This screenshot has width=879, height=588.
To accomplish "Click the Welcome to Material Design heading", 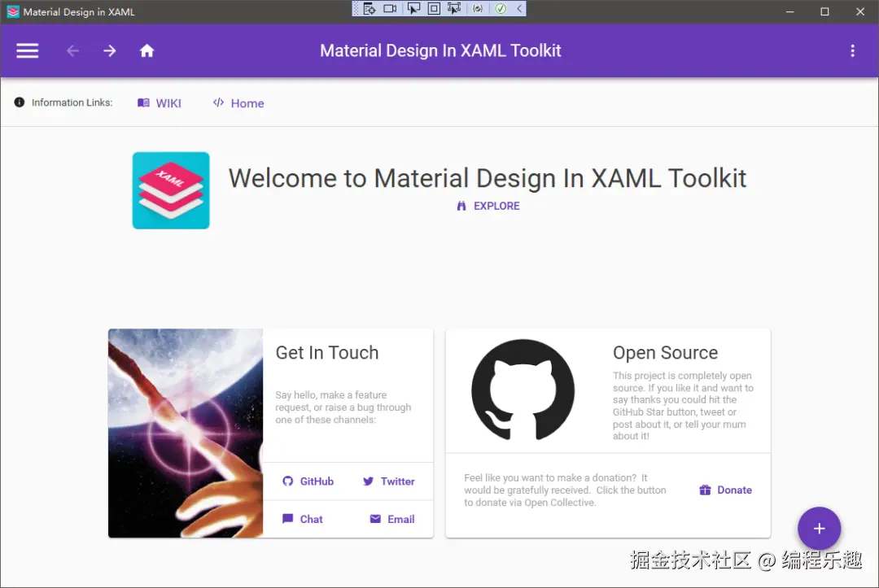I will (x=488, y=178).
